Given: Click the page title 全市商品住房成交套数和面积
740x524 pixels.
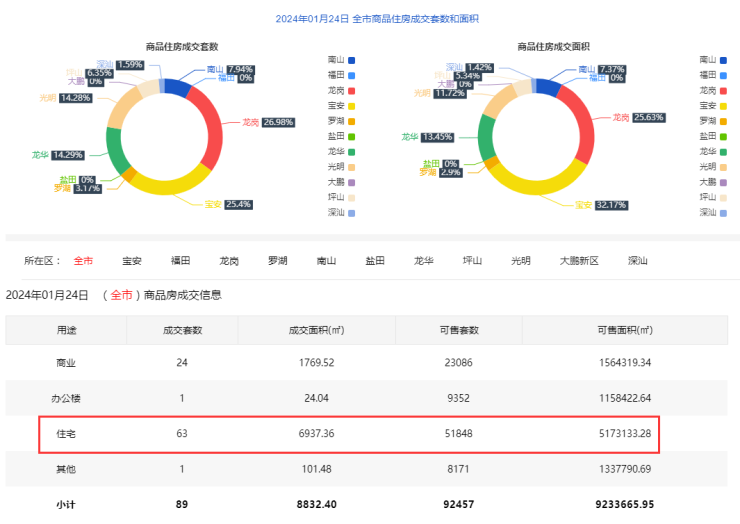Looking at the screenshot, I should (369, 18).
